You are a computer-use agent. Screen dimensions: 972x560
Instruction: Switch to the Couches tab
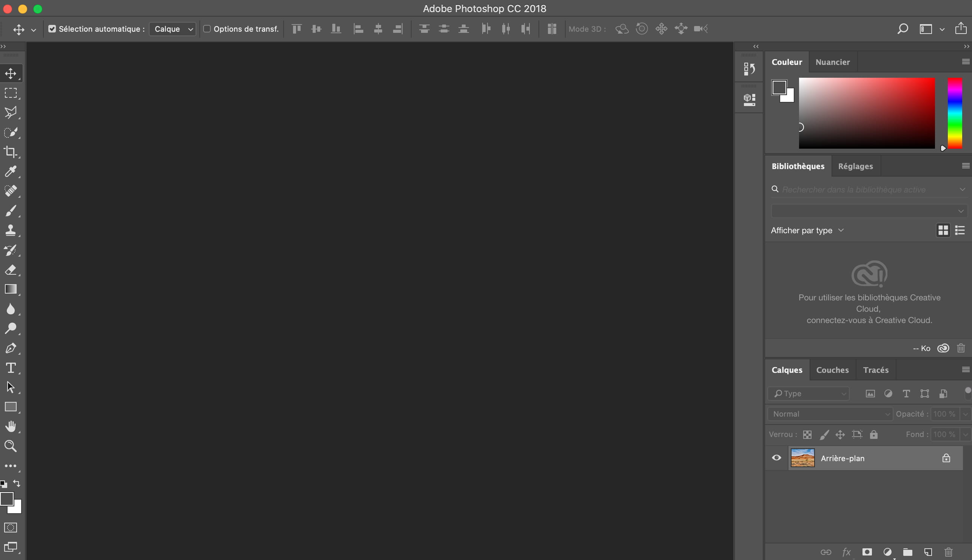pyautogui.click(x=833, y=369)
